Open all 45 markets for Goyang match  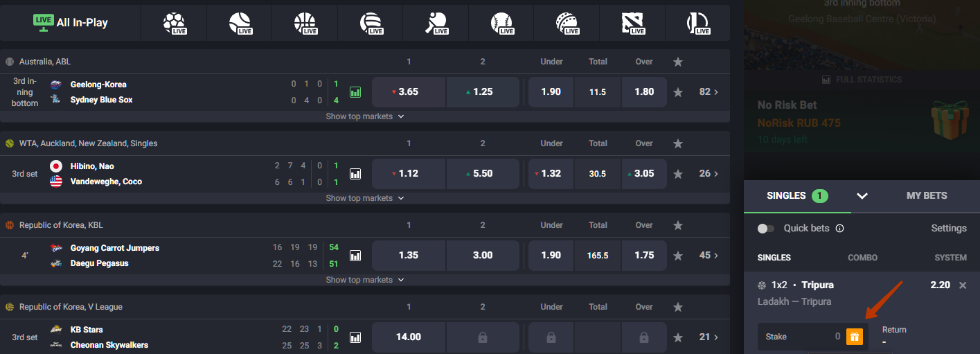pyautogui.click(x=709, y=256)
